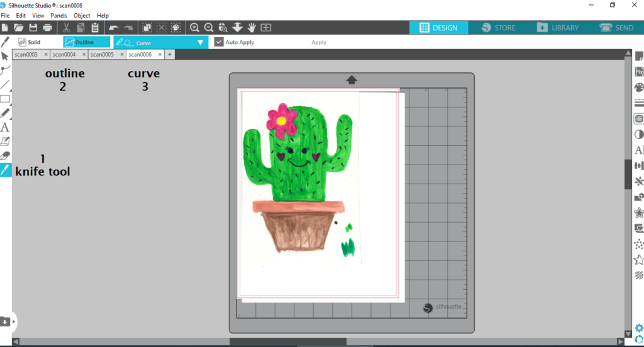The image size is (644, 347).
Task: Click the up arrow on the cutting mat
Action: pyautogui.click(x=352, y=80)
